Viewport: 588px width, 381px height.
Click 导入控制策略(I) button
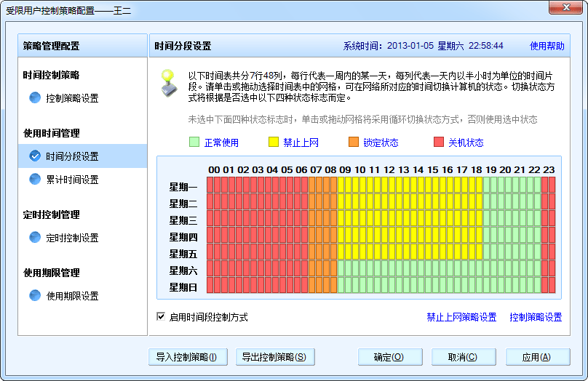(x=188, y=357)
